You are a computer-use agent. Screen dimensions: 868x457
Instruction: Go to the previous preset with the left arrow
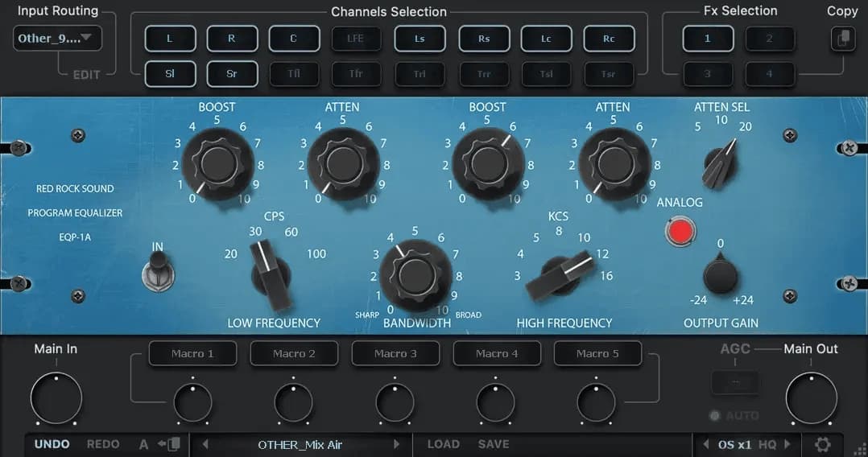(x=205, y=444)
